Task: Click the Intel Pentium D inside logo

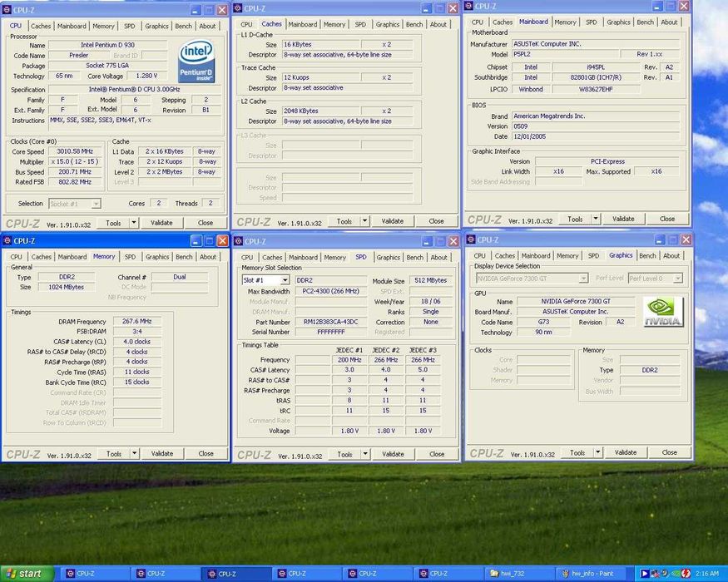Action: point(196,62)
